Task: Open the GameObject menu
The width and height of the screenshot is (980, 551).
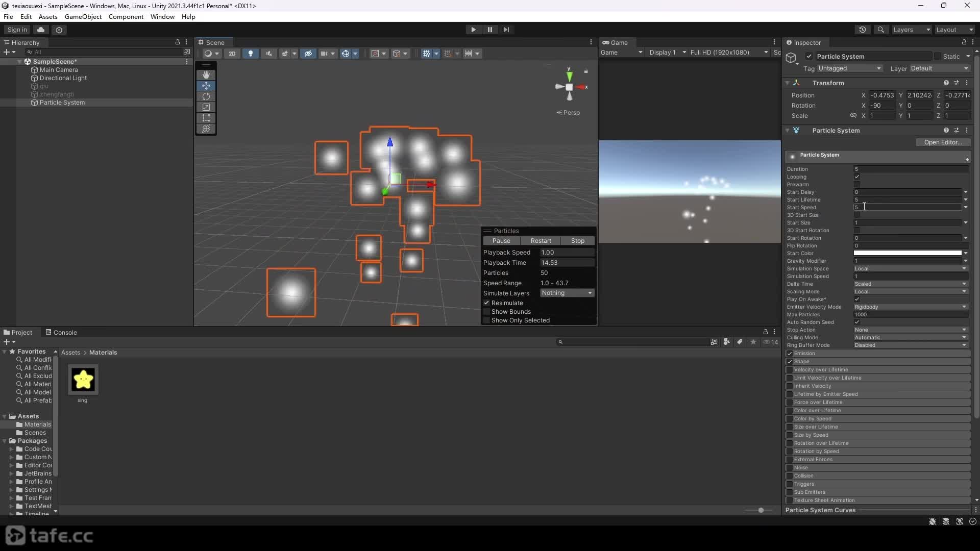Action: point(83,17)
